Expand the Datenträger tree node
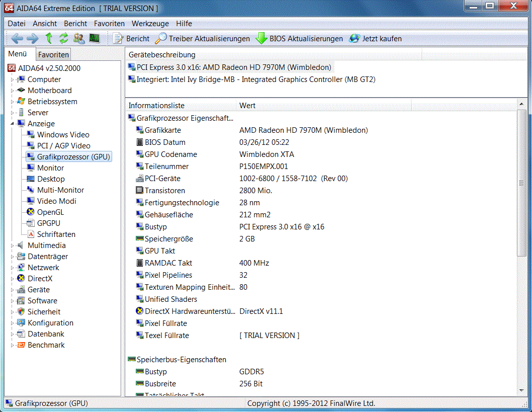This screenshot has width=532, height=412. (12, 257)
